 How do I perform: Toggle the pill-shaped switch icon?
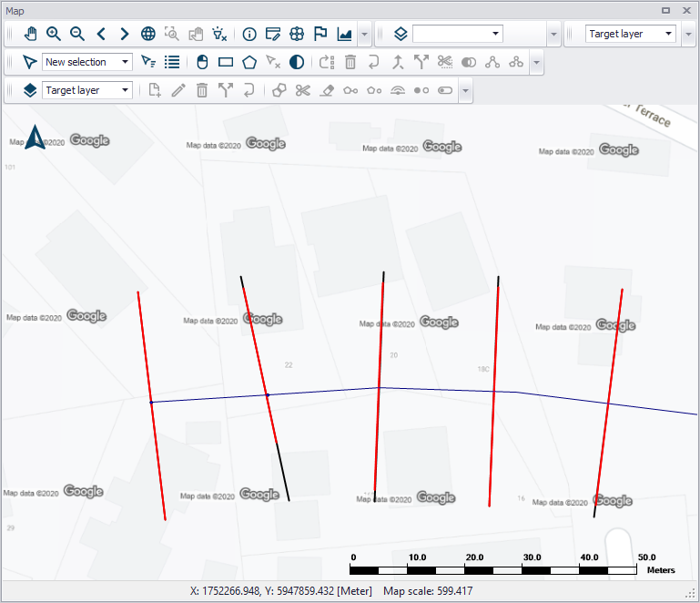click(445, 90)
